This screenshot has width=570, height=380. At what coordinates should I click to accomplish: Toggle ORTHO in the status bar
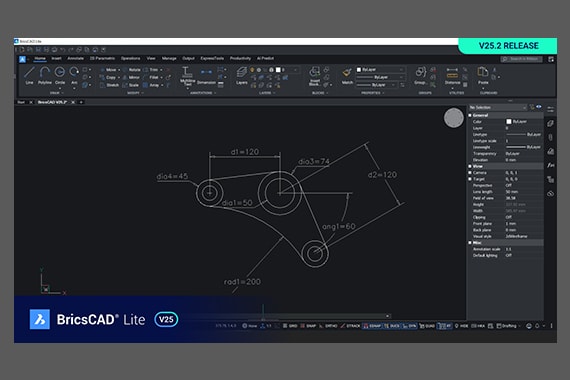(x=328, y=326)
